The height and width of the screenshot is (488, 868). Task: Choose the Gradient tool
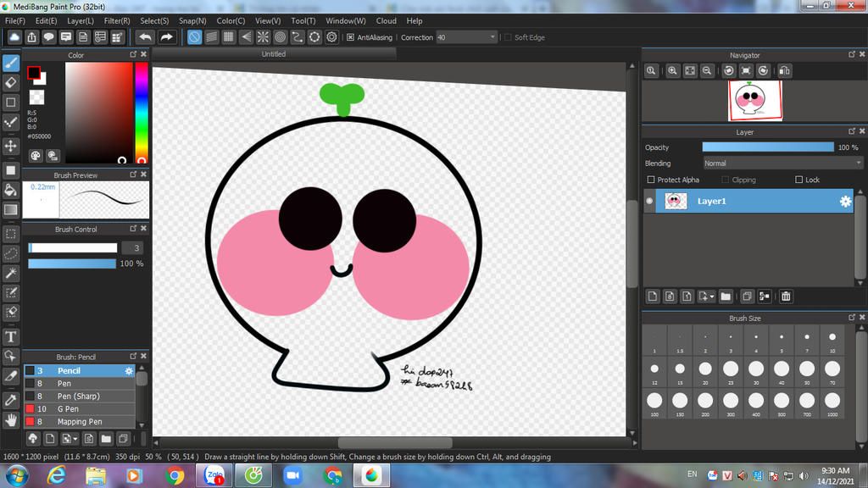[11, 210]
